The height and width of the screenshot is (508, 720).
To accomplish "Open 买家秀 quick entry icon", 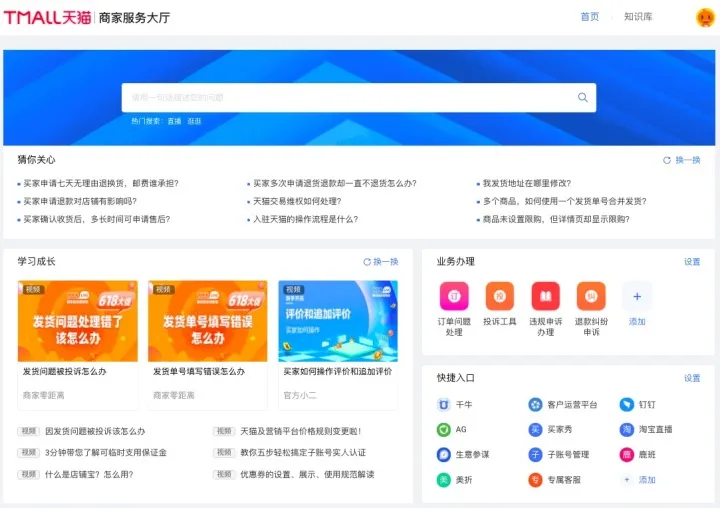I will coord(535,429).
